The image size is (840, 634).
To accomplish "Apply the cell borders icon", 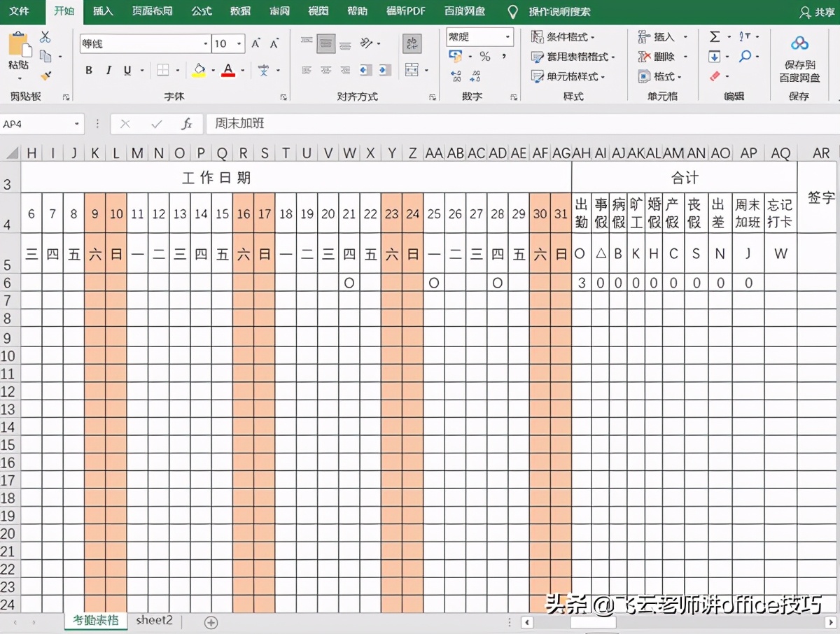I will point(162,70).
